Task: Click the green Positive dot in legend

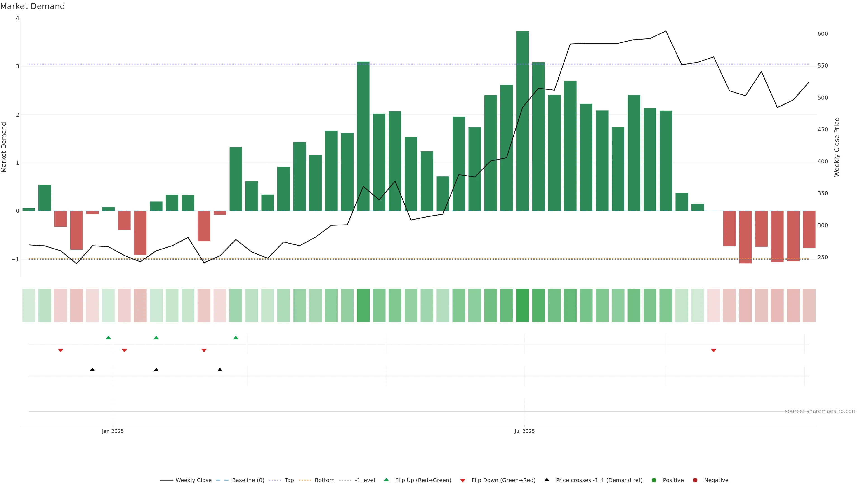Action: (x=654, y=480)
